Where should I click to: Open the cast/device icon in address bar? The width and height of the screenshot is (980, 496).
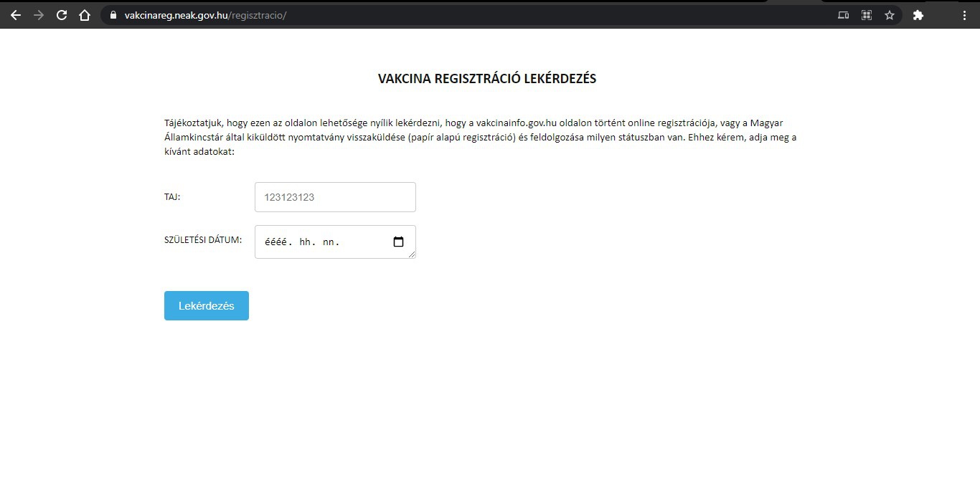[843, 15]
